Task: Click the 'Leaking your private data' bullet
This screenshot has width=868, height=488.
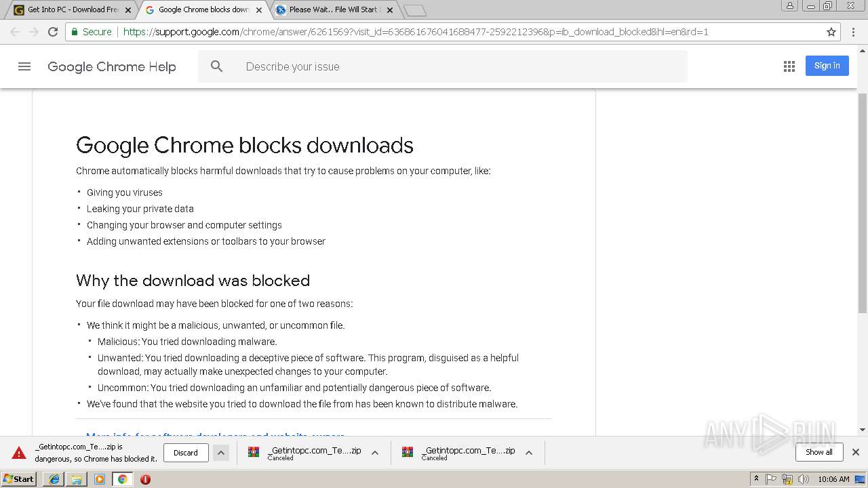Action: click(x=140, y=209)
